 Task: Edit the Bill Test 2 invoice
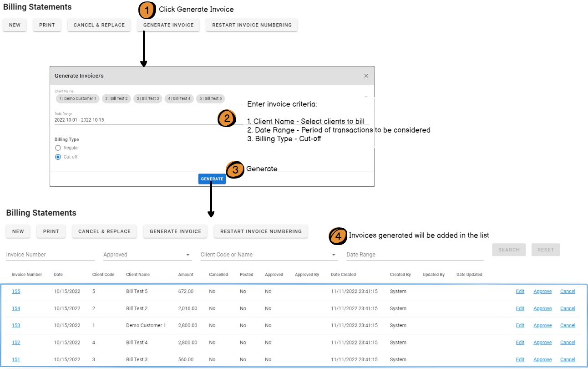[x=520, y=308]
